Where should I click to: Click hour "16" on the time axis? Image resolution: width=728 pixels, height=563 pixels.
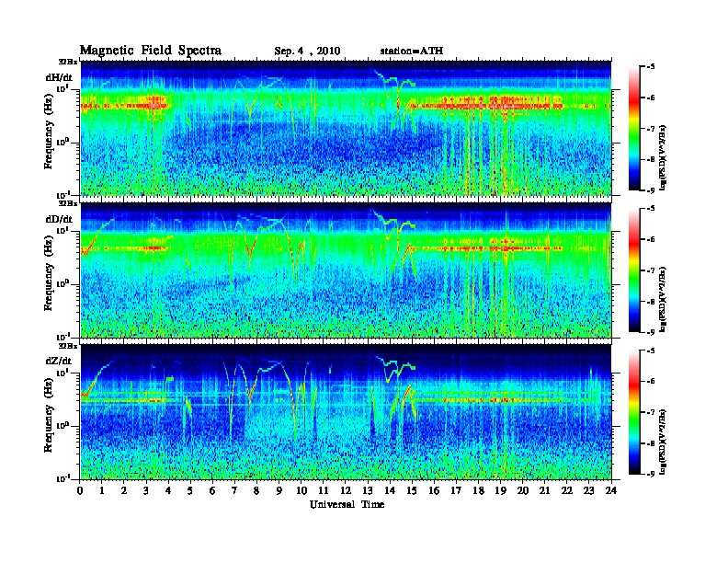(434, 491)
